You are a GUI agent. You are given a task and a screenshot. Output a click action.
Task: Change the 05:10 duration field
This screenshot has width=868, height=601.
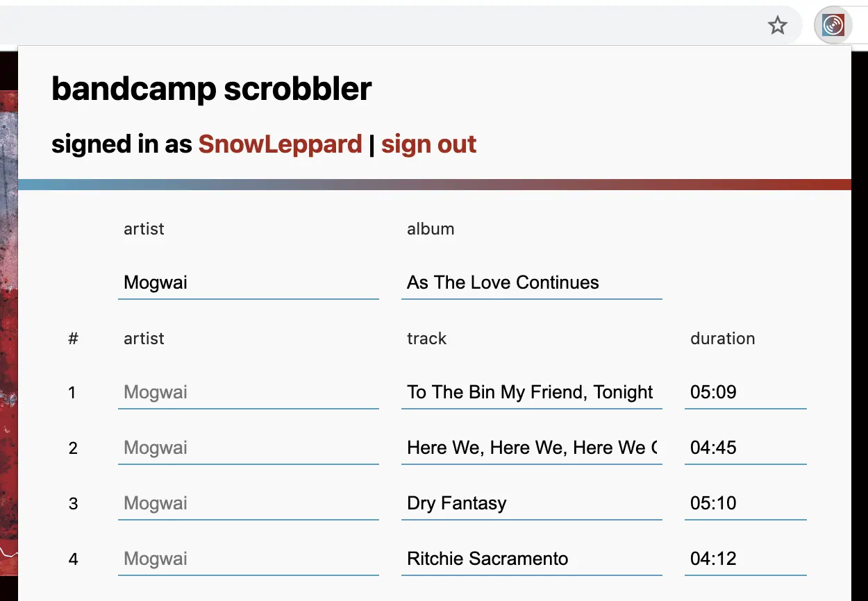point(745,504)
